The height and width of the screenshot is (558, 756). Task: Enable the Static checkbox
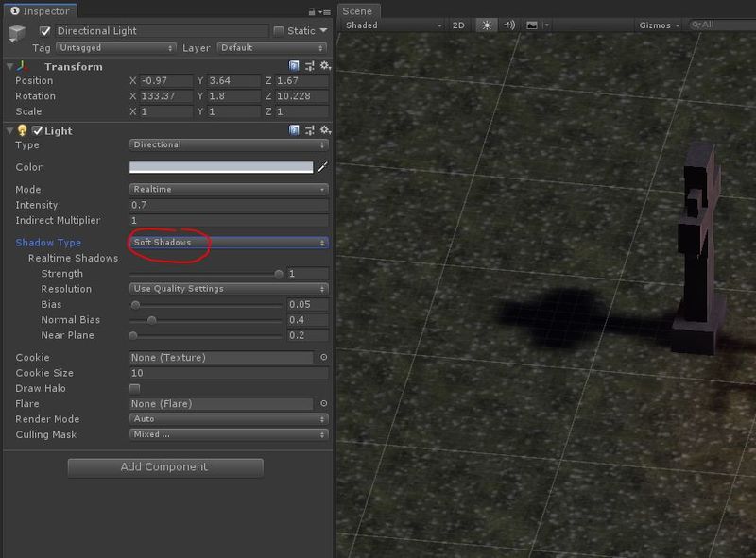pos(278,31)
